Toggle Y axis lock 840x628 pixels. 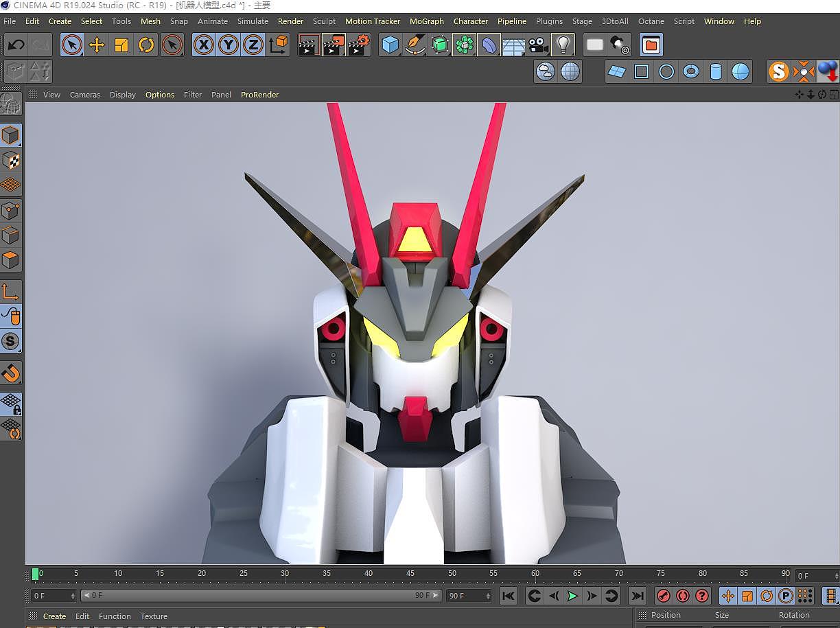pyautogui.click(x=229, y=46)
